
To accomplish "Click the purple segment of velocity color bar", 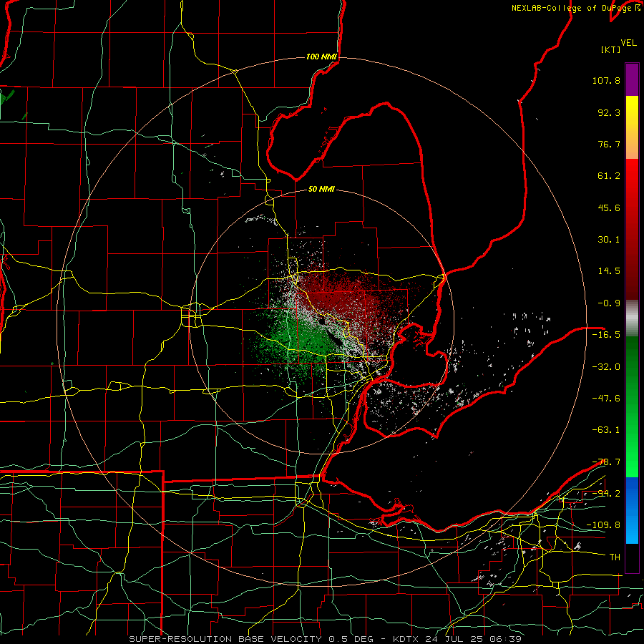I will click(632, 79).
